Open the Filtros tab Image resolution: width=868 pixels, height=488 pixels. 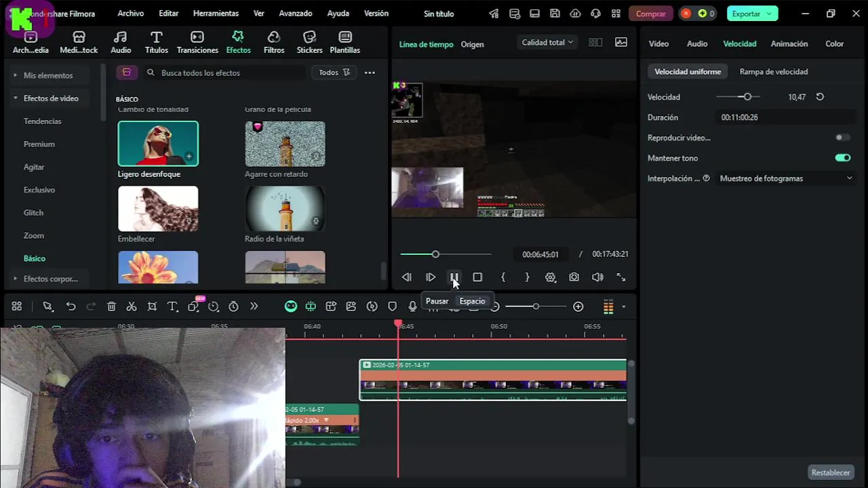click(274, 43)
